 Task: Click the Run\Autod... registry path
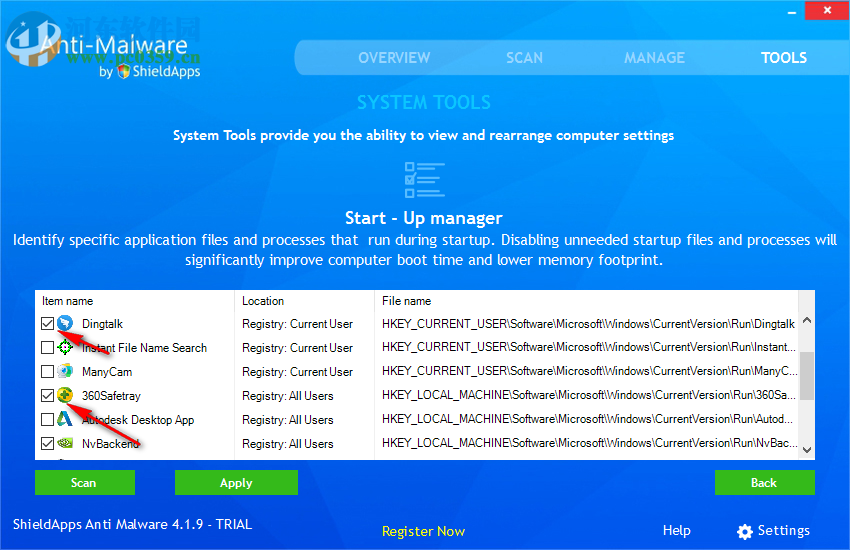[x=587, y=418]
